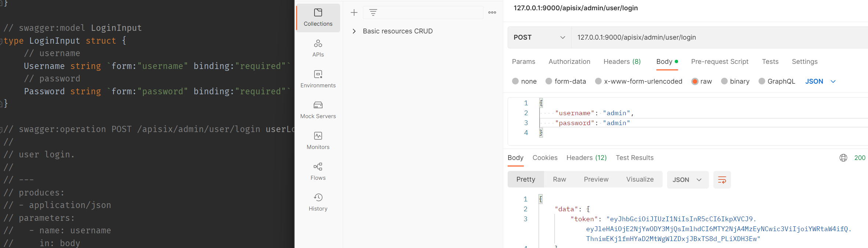The width and height of the screenshot is (868, 248).
Task: Click the "data" key in the response
Action: click(x=566, y=209)
